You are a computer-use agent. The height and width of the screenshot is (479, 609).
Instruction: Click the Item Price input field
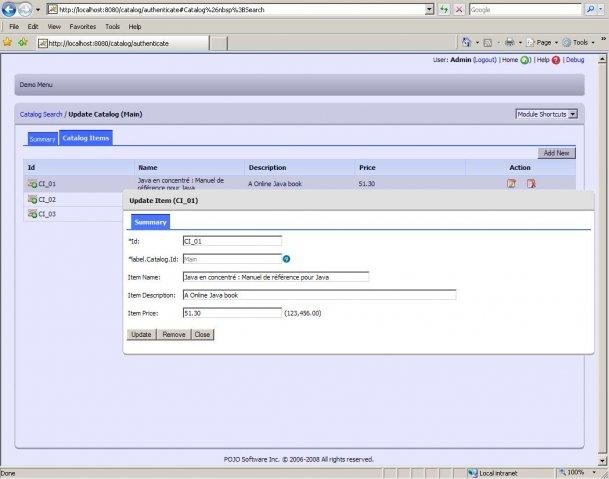coord(232,313)
